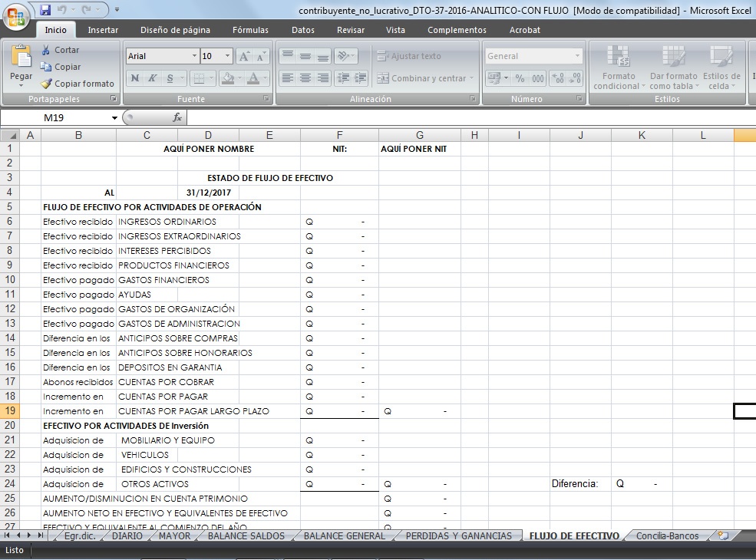
Task: Open the font color picker arrow
Action: (x=265, y=77)
